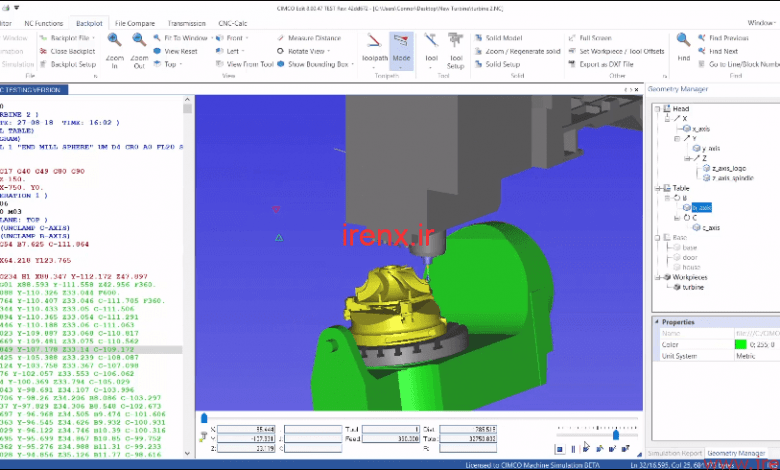Collapse the Workpieces tree node

point(658,277)
